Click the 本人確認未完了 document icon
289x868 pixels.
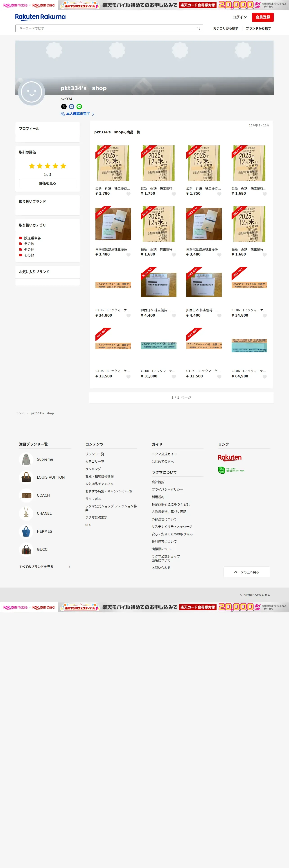tap(63, 114)
